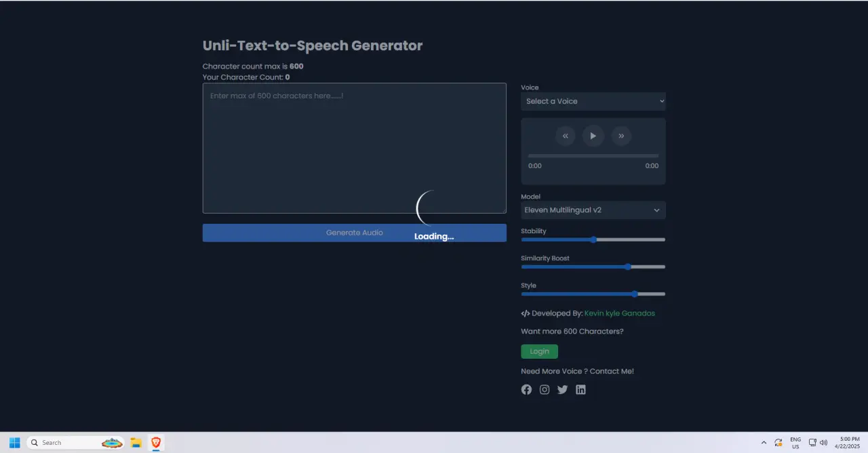Adjust the Similarity Boost slider
Image resolution: width=868 pixels, height=453 pixels.
point(593,267)
